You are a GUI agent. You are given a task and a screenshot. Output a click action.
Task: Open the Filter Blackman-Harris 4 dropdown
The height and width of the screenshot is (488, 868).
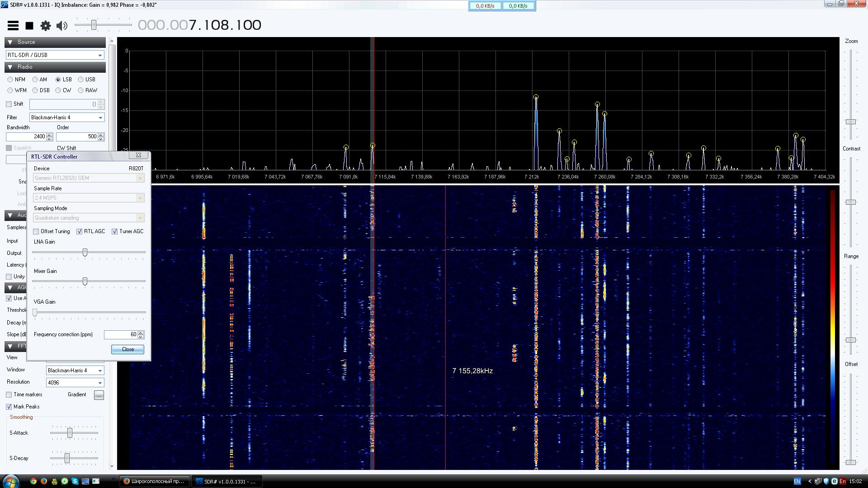tap(67, 117)
